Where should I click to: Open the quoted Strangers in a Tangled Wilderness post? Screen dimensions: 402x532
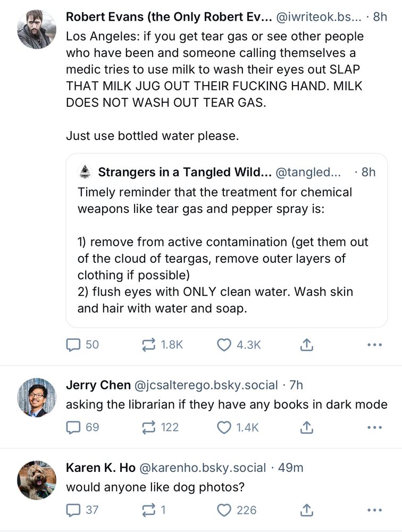pyautogui.click(x=227, y=250)
